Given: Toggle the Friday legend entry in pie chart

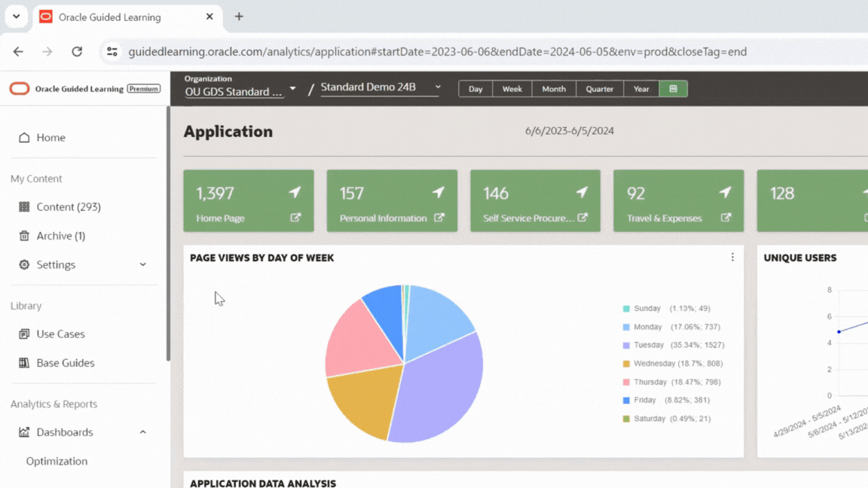Looking at the screenshot, I should point(644,400).
